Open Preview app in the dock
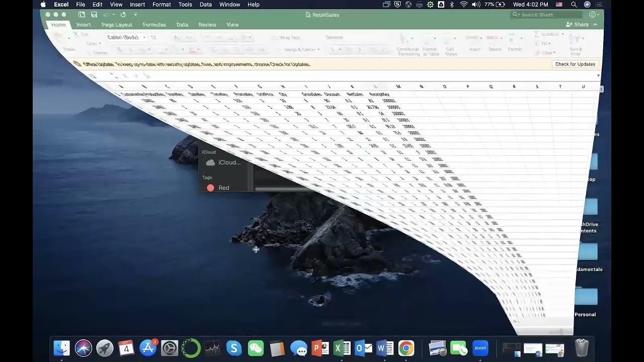 coord(437,348)
